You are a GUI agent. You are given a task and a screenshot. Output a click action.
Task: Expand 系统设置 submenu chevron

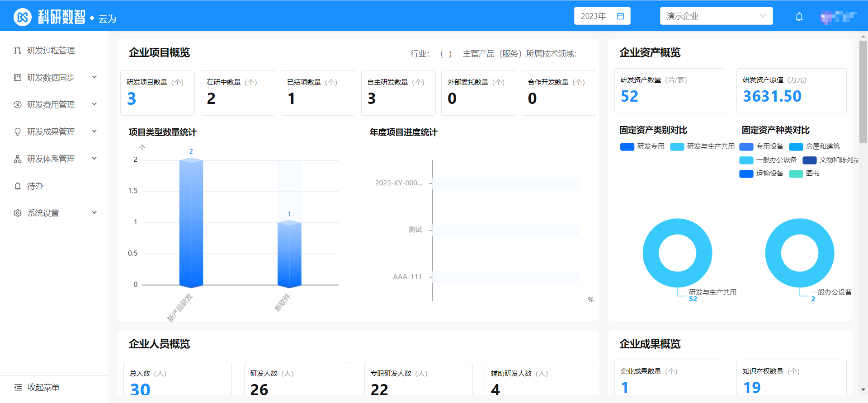94,213
